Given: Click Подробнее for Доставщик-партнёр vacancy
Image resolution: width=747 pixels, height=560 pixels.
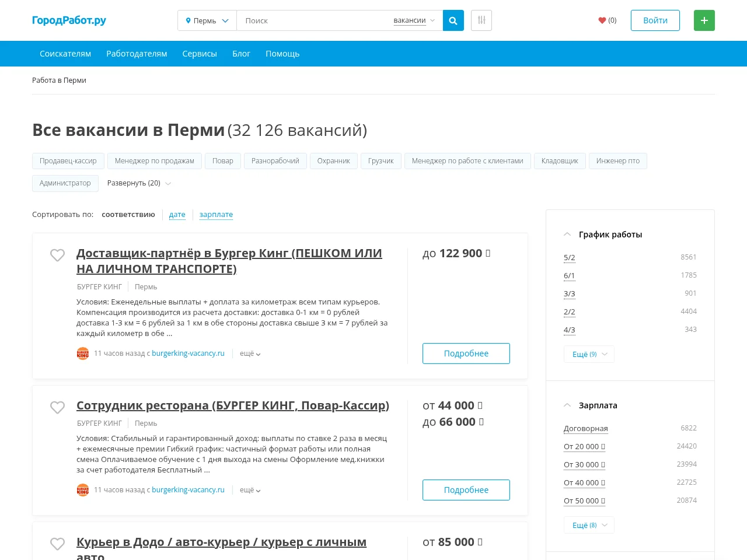Looking at the screenshot, I should (x=466, y=353).
